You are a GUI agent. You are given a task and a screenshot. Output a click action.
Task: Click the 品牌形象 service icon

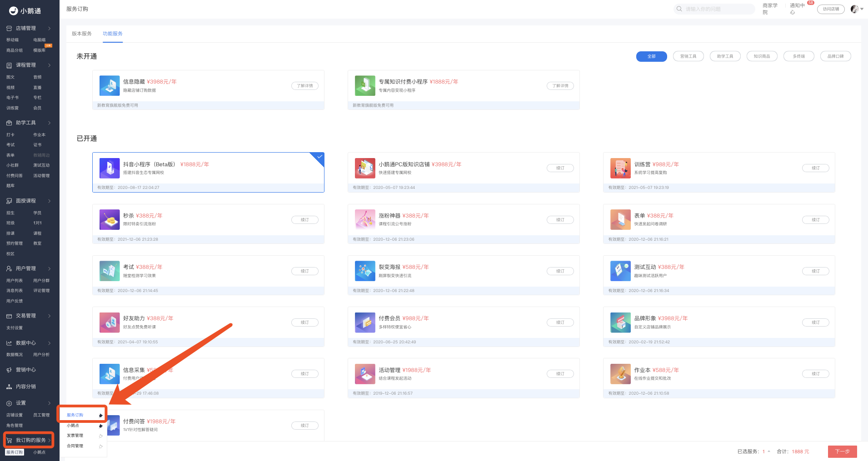click(620, 322)
